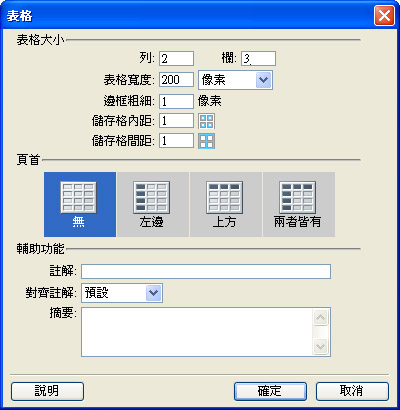Click the cell padding icon beside 儲存格內距
This screenshot has width=400, height=410.
206,121
